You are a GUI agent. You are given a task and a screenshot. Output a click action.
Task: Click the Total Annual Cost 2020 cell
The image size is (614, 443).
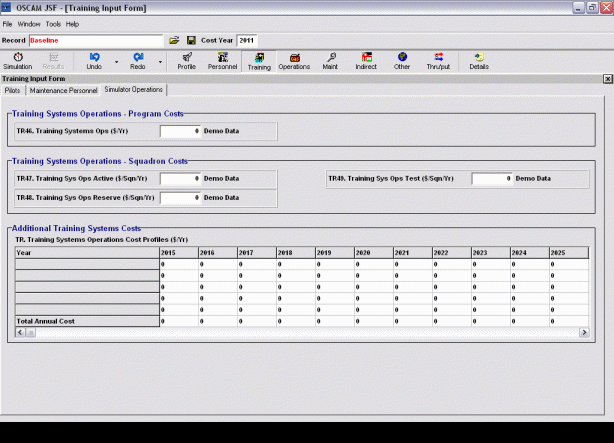pyautogui.click(x=374, y=321)
